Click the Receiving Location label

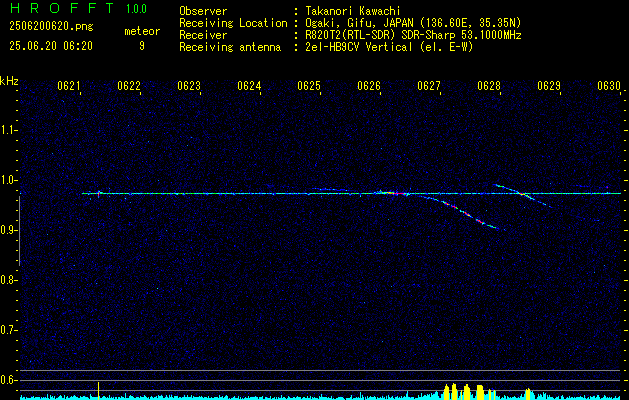(x=233, y=23)
